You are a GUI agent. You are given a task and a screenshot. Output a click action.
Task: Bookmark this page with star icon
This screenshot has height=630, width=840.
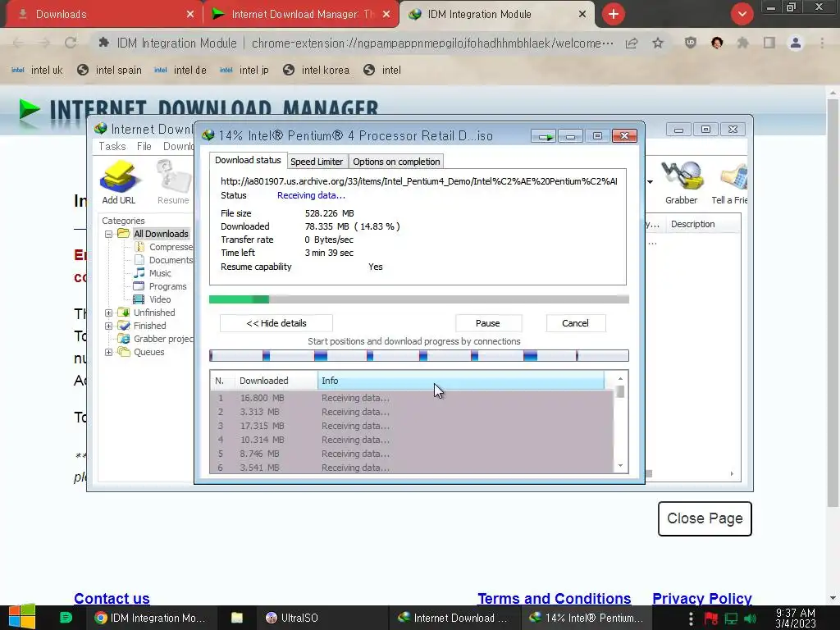658,43
